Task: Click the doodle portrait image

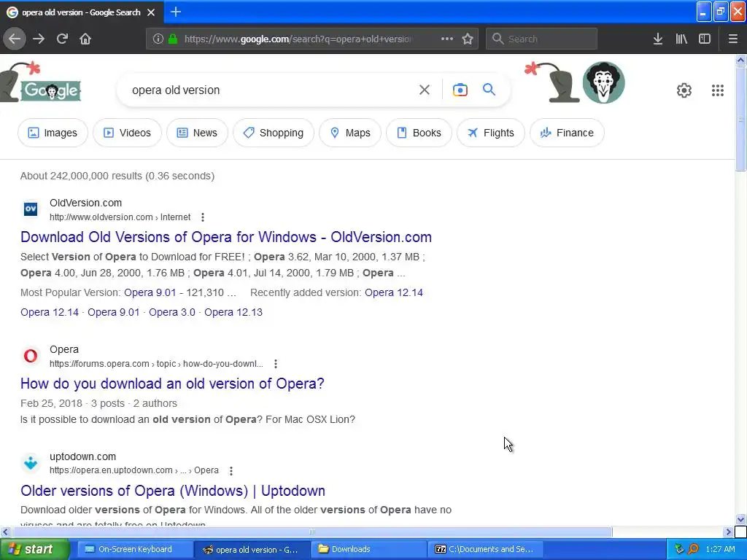Action: (x=603, y=82)
